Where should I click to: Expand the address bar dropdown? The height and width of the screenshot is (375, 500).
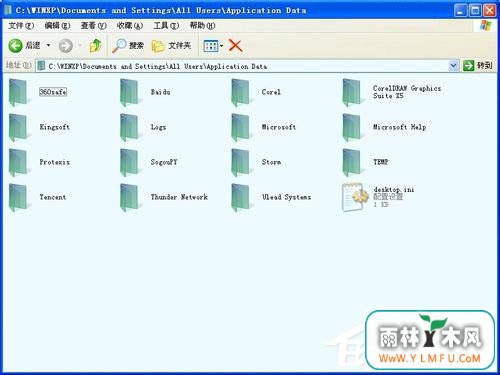click(453, 66)
